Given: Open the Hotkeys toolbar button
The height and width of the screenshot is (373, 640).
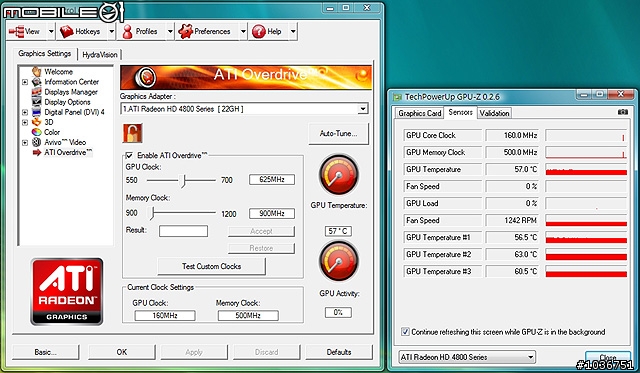Looking at the screenshot, I should [x=82, y=31].
